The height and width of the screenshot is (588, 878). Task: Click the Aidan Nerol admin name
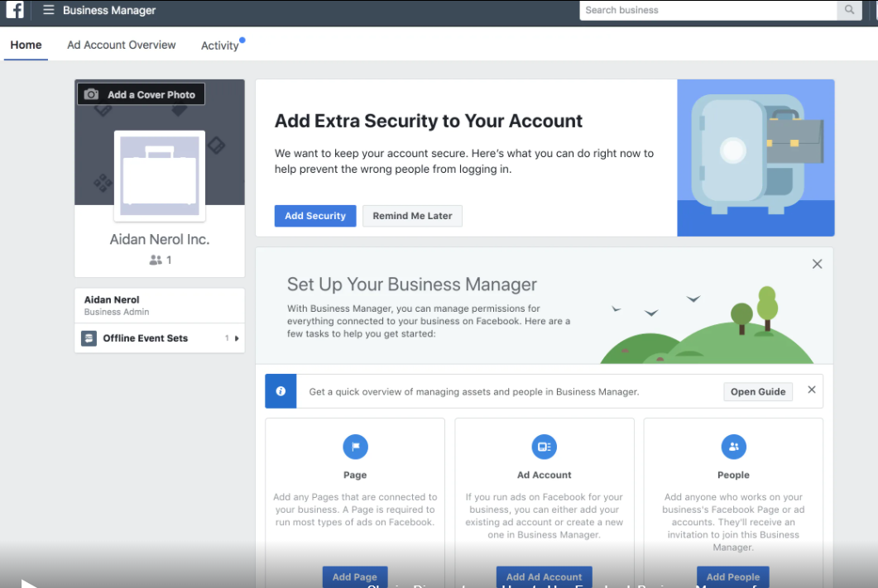pyautogui.click(x=112, y=300)
